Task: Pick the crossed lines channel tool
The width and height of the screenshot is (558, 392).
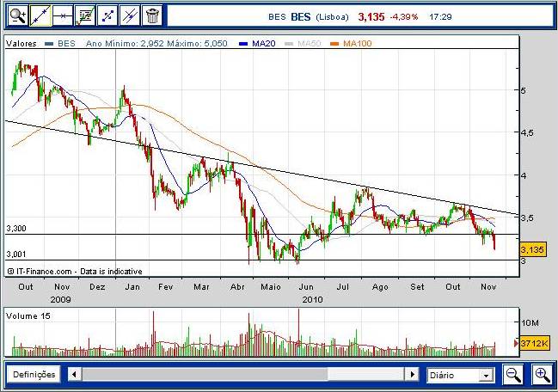Action: pyautogui.click(x=130, y=15)
